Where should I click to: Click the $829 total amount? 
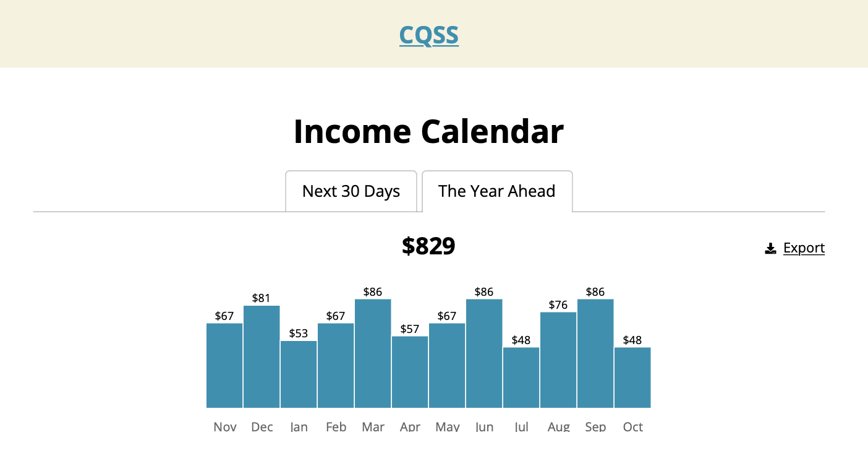[x=428, y=246]
